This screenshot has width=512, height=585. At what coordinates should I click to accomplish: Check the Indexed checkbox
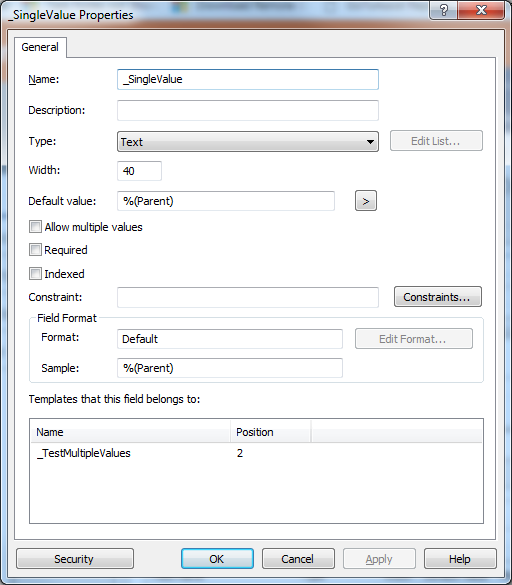pyautogui.click(x=35, y=273)
